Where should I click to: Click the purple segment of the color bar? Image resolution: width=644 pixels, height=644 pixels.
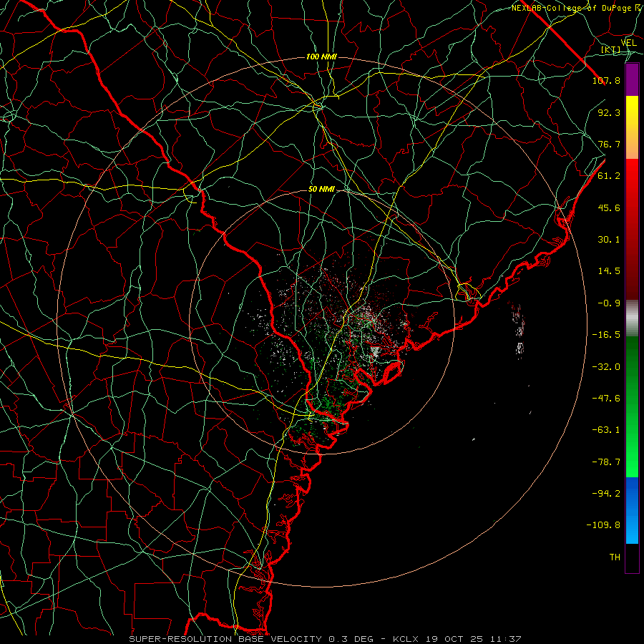pyautogui.click(x=632, y=79)
